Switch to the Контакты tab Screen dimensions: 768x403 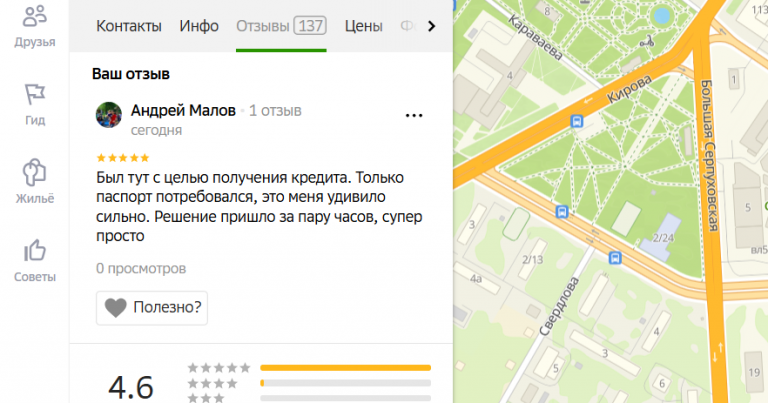pyautogui.click(x=129, y=26)
